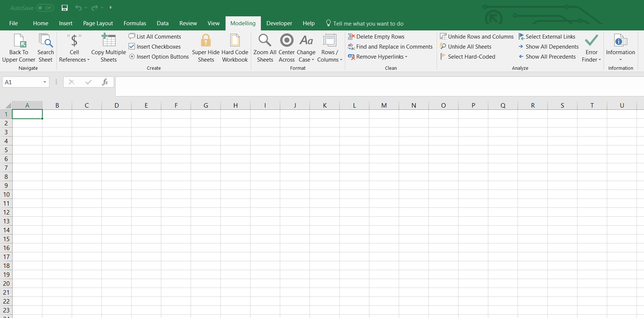Click the List All Comments icon
The height and width of the screenshot is (318, 644).
[132, 36]
